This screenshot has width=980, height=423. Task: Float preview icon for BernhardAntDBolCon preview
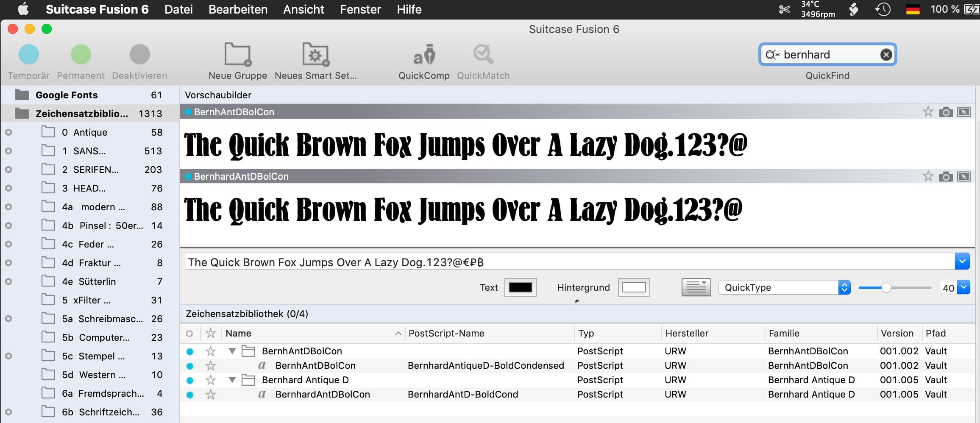964,176
